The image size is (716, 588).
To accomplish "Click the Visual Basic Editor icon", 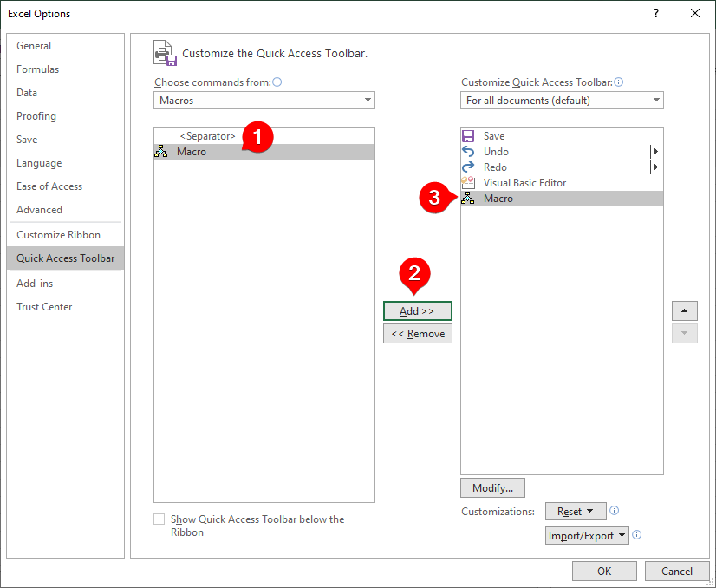I will tap(468, 183).
